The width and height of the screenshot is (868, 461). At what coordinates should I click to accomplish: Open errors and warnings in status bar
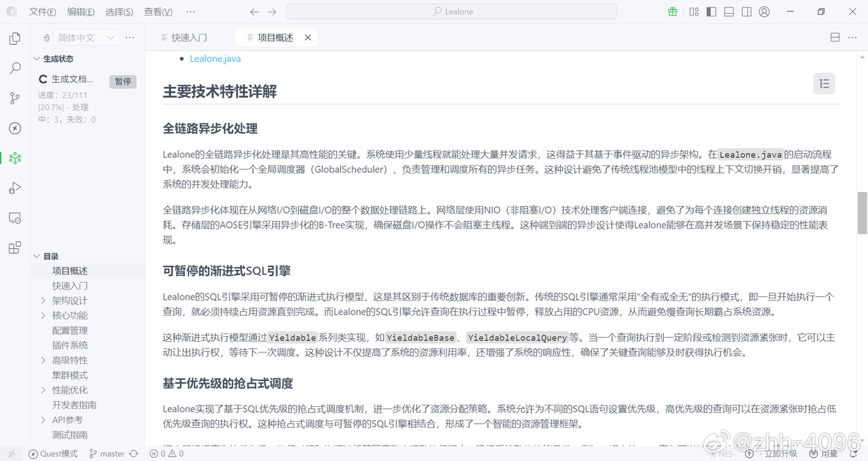click(x=167, y=454)
